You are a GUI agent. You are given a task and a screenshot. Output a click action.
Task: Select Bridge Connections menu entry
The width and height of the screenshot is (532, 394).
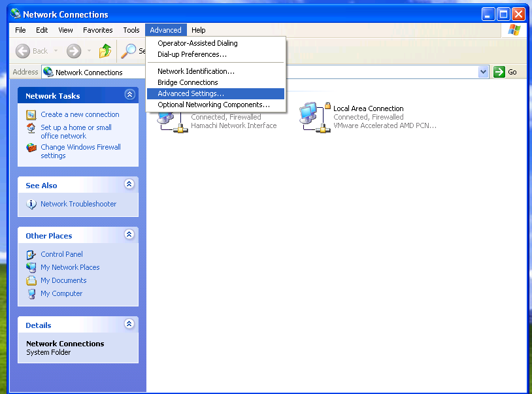pos(188,83)
